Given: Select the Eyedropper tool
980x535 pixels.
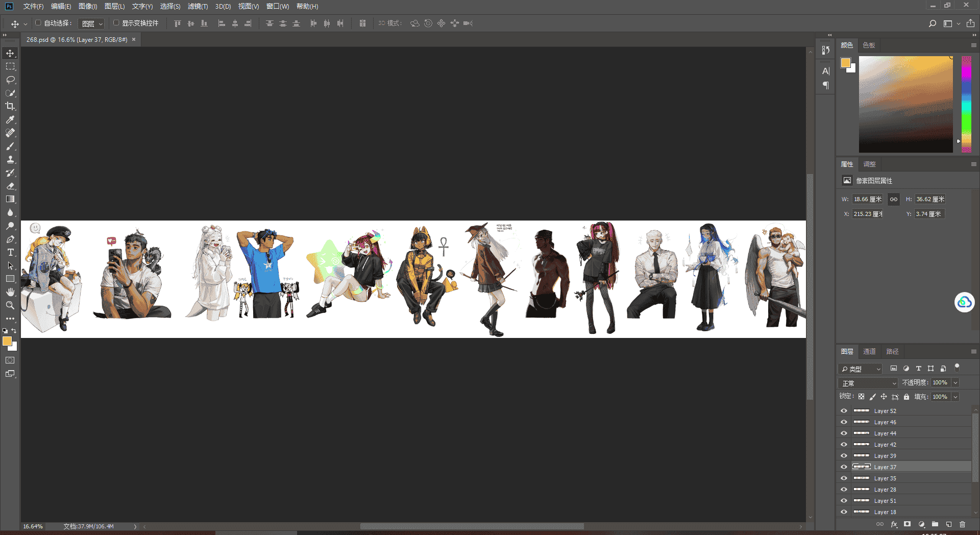Looking at the screenshot, I should (10, 119).
